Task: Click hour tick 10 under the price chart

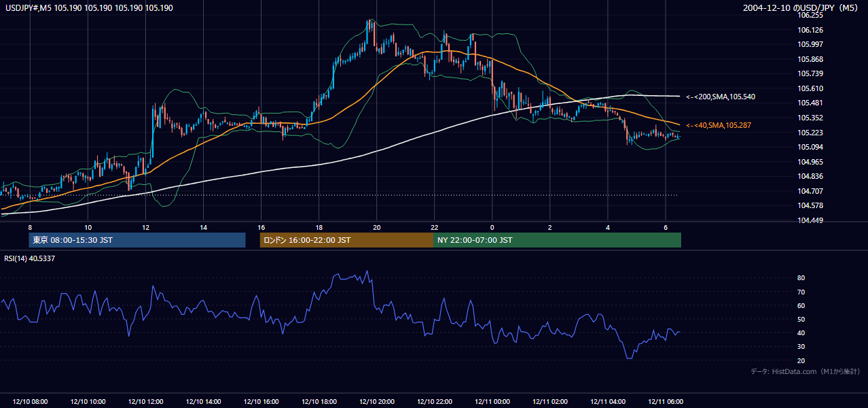Action: click(x=88, y=227)
